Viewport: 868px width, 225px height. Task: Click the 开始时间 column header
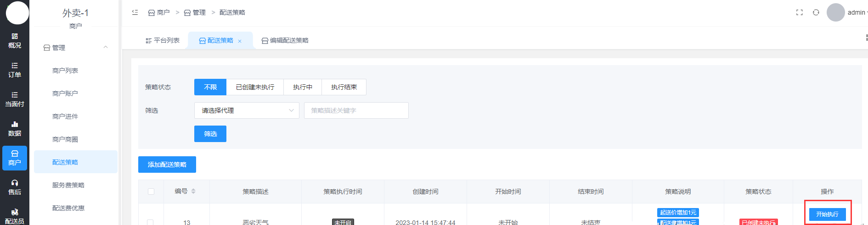(508, 192)
